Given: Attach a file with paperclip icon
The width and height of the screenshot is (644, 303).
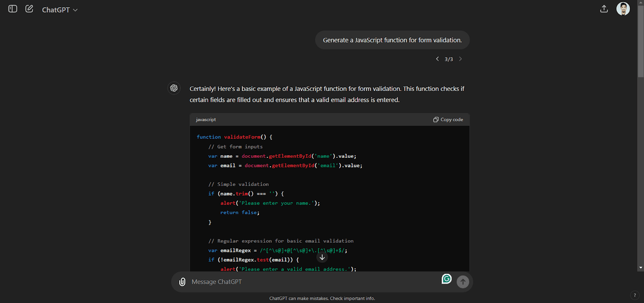Looking at the screenshot, I should (x=182, y=282).
